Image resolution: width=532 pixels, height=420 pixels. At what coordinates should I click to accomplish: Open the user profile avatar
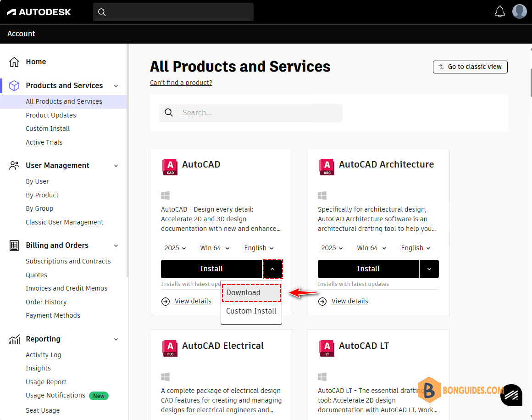pos(519,11)
